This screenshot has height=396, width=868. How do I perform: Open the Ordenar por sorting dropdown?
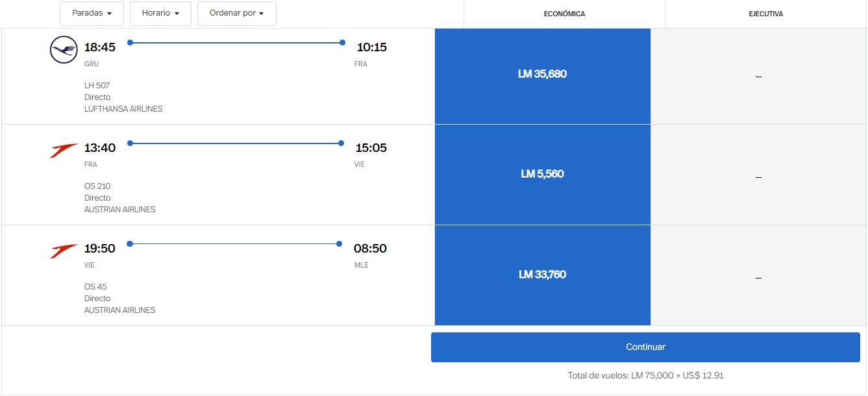[236, 13]
